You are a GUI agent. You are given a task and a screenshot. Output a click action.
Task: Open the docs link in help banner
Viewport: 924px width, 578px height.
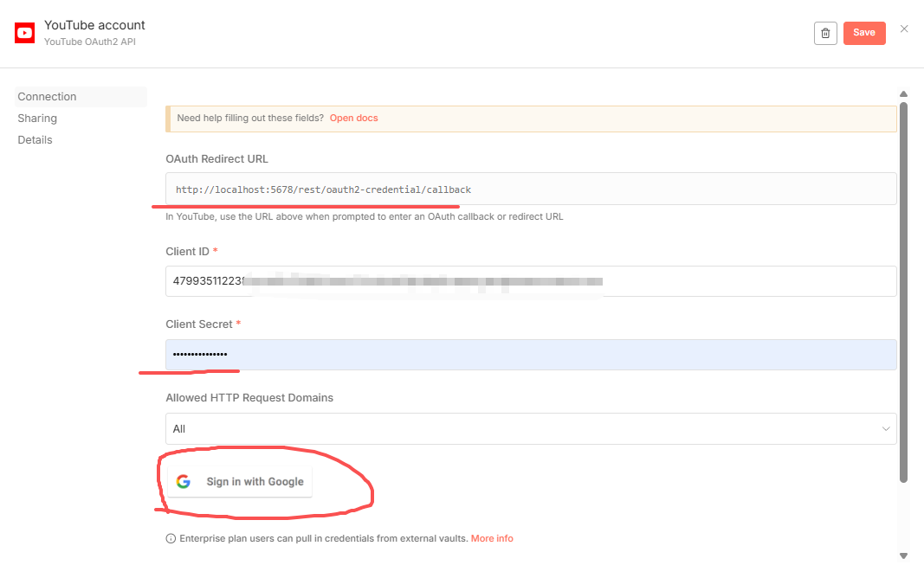(353, 118)
